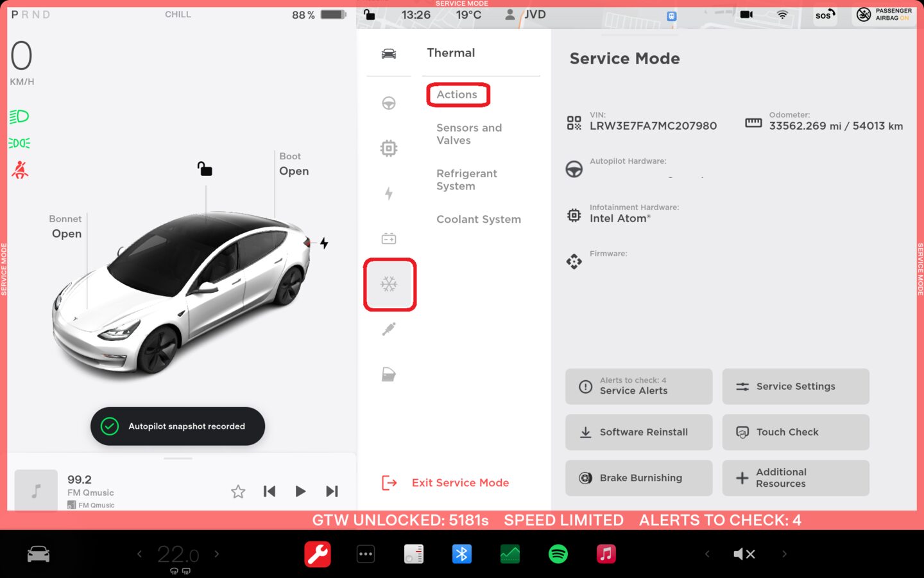Decrease cabin temperature with left chevron
Screen dimensions: 924x578
[139, 554]
